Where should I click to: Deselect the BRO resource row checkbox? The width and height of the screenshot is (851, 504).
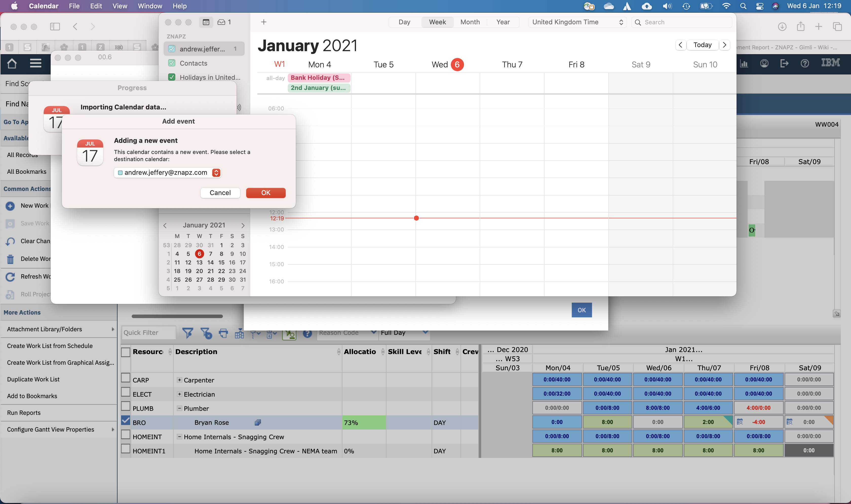tap(125, 420)
